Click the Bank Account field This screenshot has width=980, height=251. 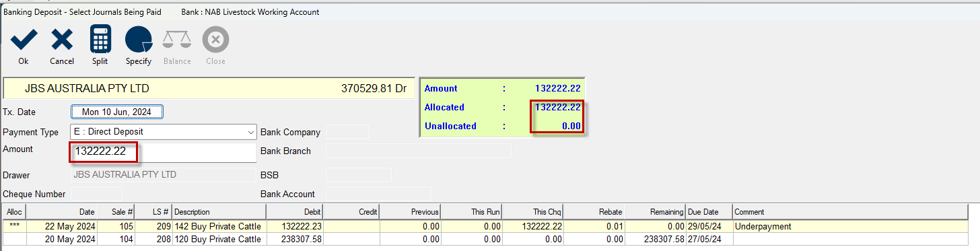[378, 194]
